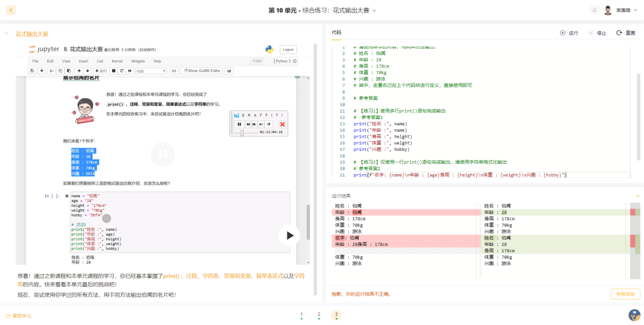
Task: Move the selected cell down
Action: [x=88, y=71]
